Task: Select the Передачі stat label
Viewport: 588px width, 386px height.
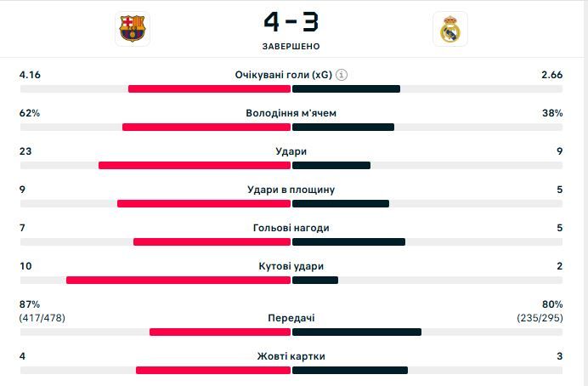Action: click(x=291, y=318)
